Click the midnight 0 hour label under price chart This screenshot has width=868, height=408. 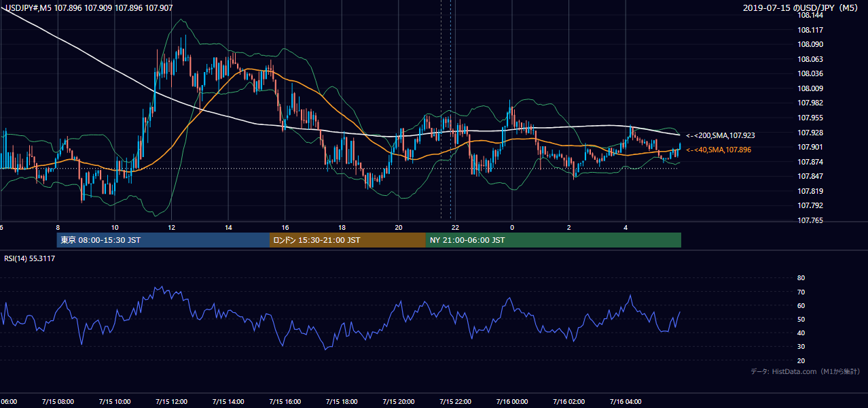click(x=512, y=227)
